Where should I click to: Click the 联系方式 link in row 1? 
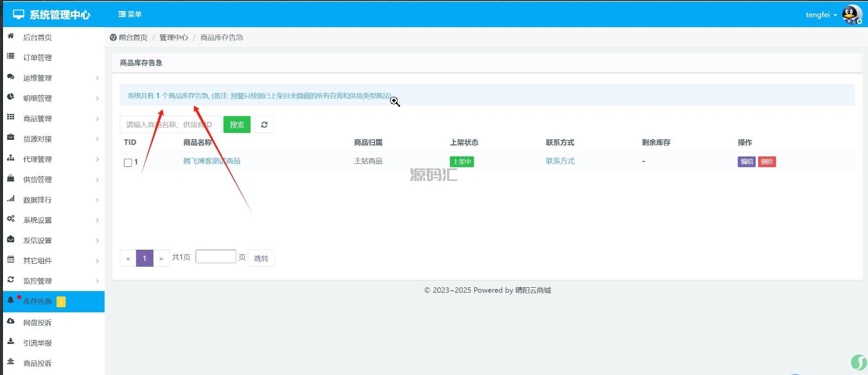point(560,161)
